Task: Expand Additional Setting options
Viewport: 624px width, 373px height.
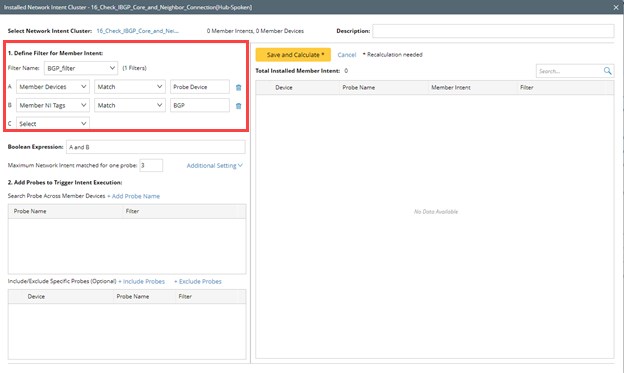Action: tap(214, 166)
